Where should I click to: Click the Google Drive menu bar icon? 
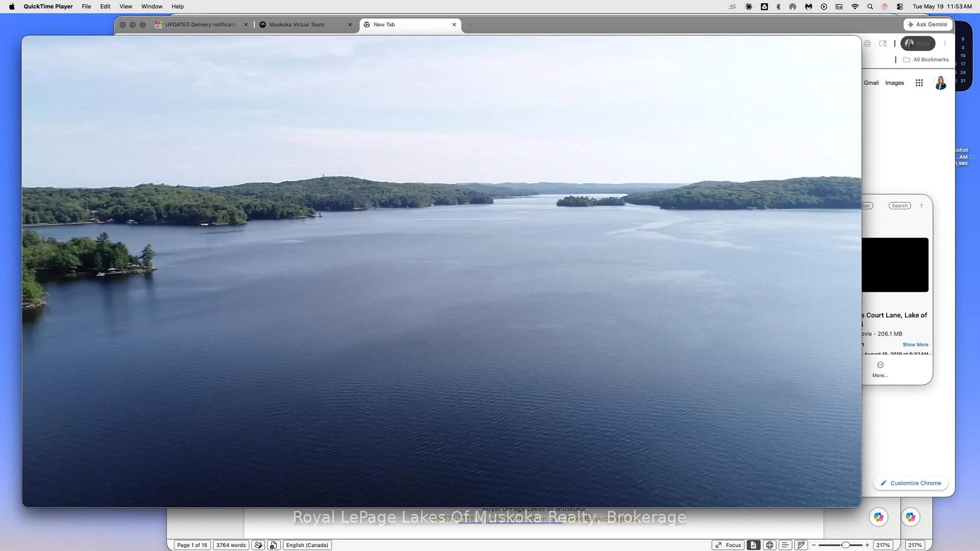click(x=764, y=6)
